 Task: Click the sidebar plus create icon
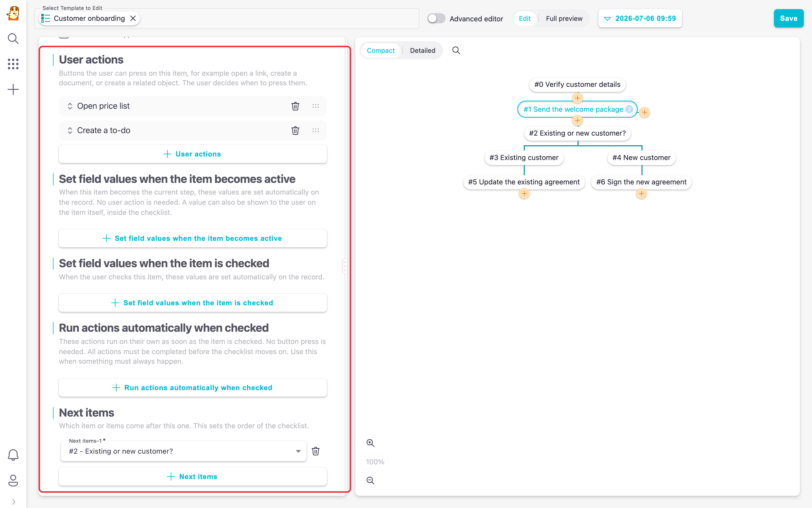pyautogui.click(x=13, y=89)
